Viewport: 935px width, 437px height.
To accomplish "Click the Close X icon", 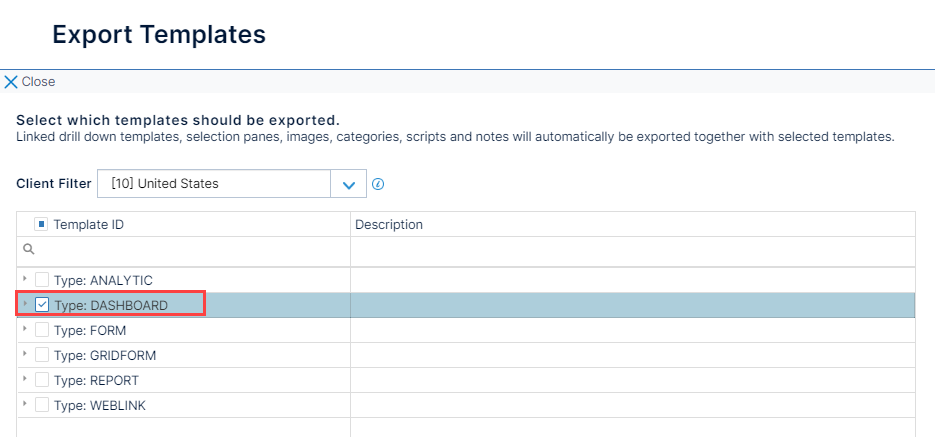I will coord(11,82).
